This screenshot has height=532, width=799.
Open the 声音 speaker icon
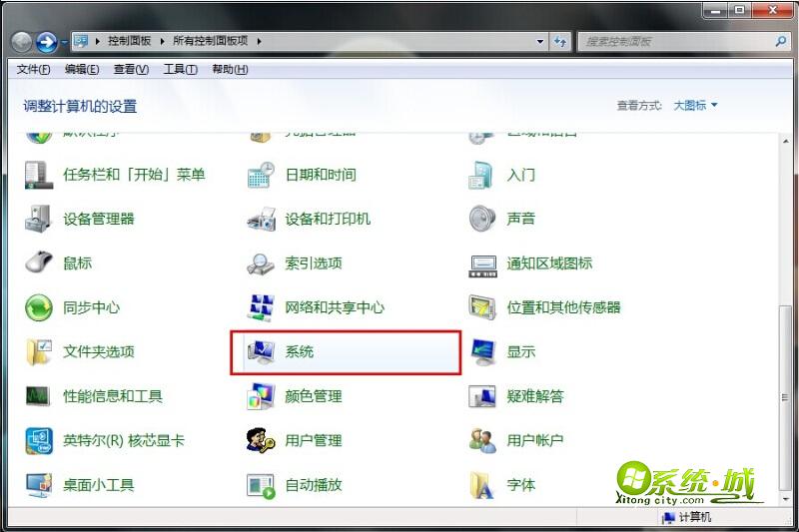[x=482, y=219]
